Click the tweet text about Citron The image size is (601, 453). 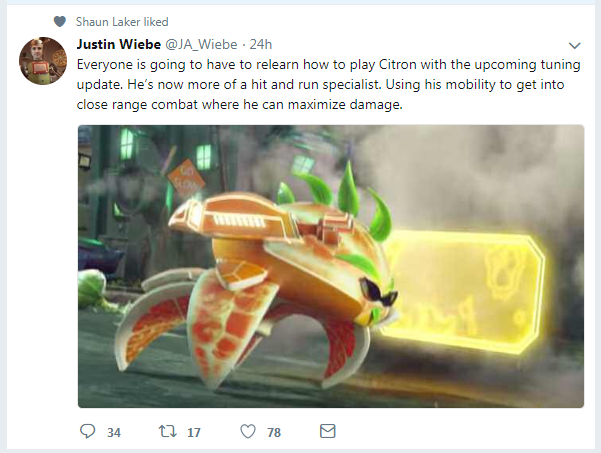click(x=328, y=84)
